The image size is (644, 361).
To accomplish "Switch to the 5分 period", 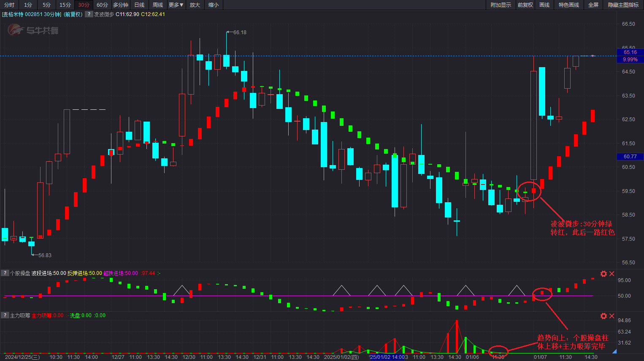I will 46,5.
